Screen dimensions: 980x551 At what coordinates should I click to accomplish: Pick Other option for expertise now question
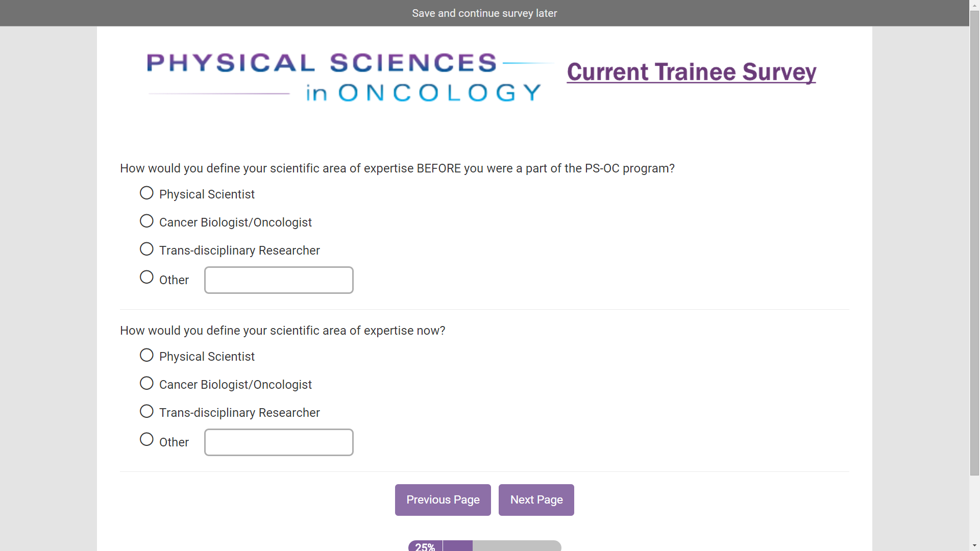146,440
